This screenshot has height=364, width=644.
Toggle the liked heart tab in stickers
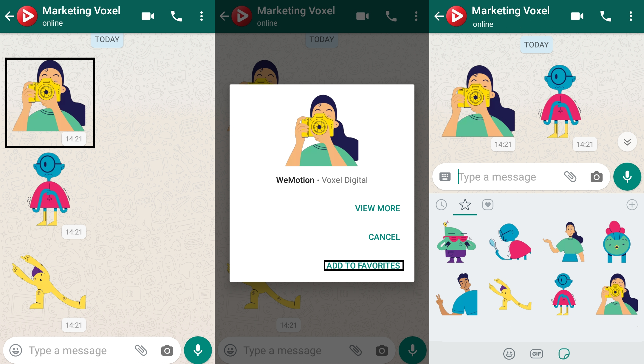click(x=487, y=205)
